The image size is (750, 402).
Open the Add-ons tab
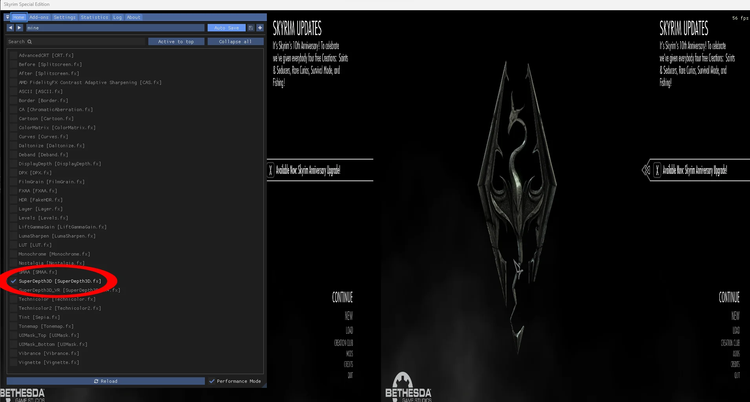(39, 17)
